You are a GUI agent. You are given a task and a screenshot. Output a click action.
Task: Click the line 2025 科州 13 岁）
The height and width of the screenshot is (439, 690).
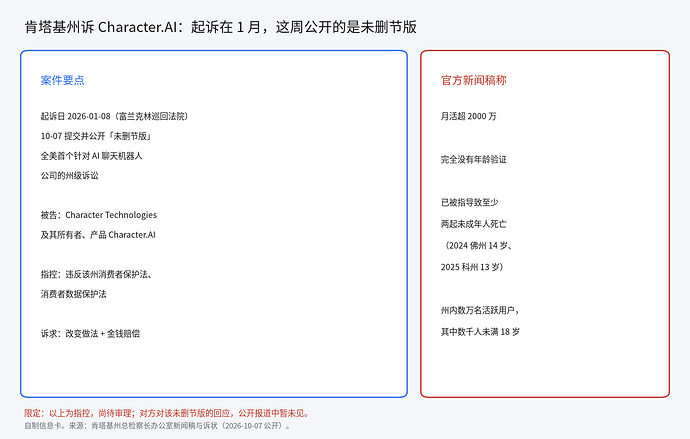[x=472, y=267]
